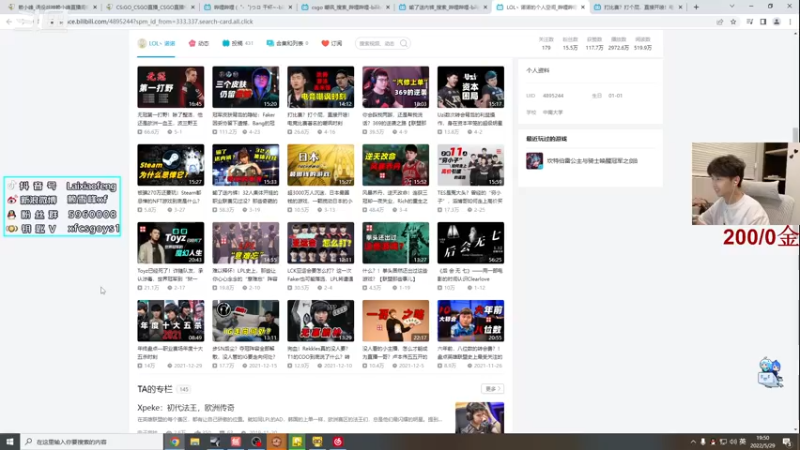Open the '一哥之路' video thumbnail
The width and height of the screenshot is (800, 450).
(395, 321)
